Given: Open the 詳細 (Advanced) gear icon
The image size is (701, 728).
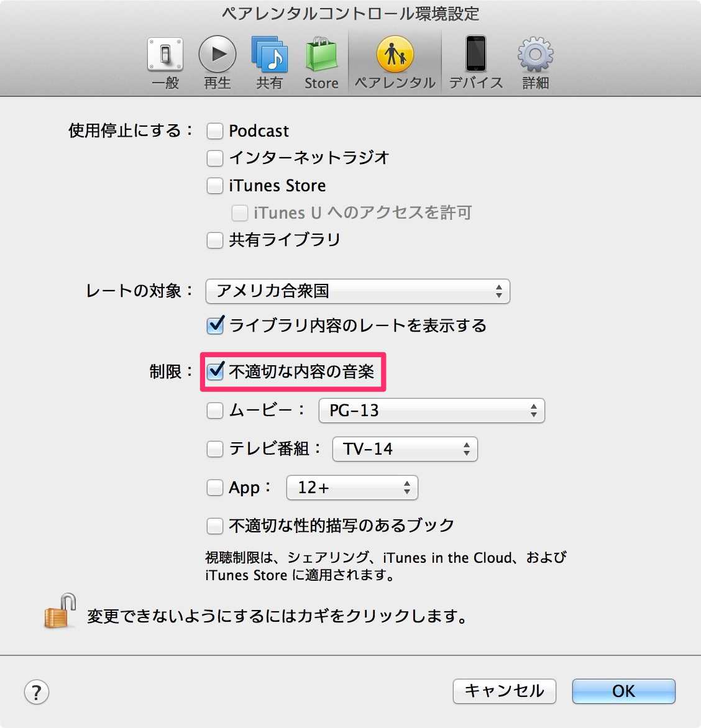Looking at the screenshot, I should 535,55.
